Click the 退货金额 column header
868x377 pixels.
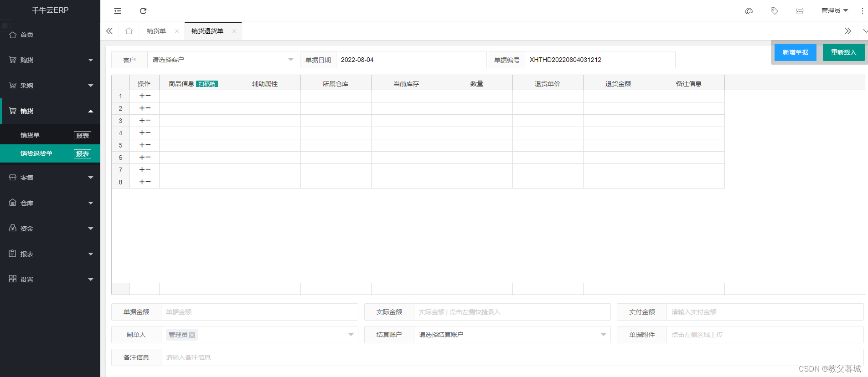[619, 84]
